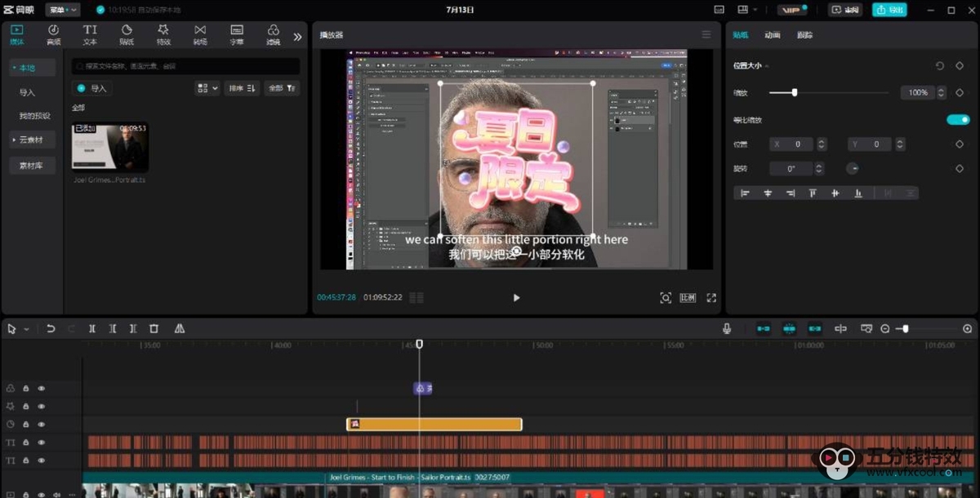This screenshot has height=498, width=980.
Task: Open selection tool mode dropdown arrow
Action: point(26,329)
